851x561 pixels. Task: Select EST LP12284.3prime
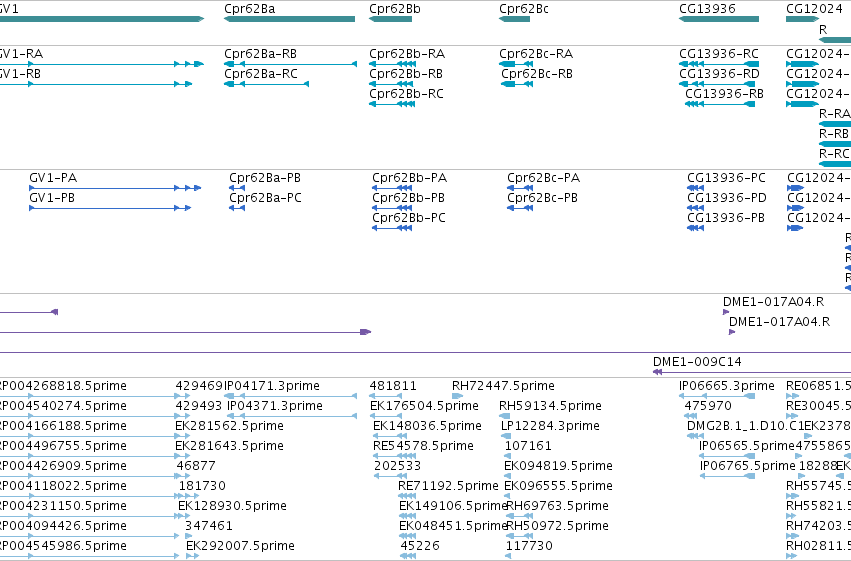pos(550,426)
